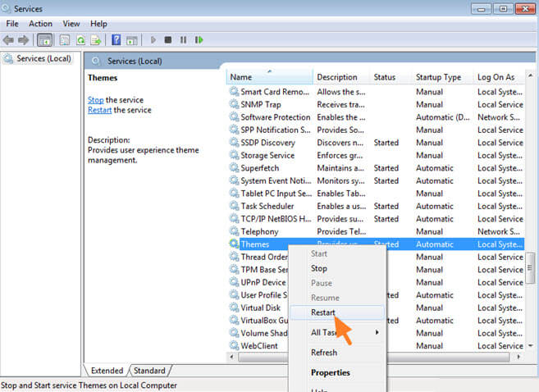
Task: Click the gear icon beside SSDP Discovery
Action: 234,142
